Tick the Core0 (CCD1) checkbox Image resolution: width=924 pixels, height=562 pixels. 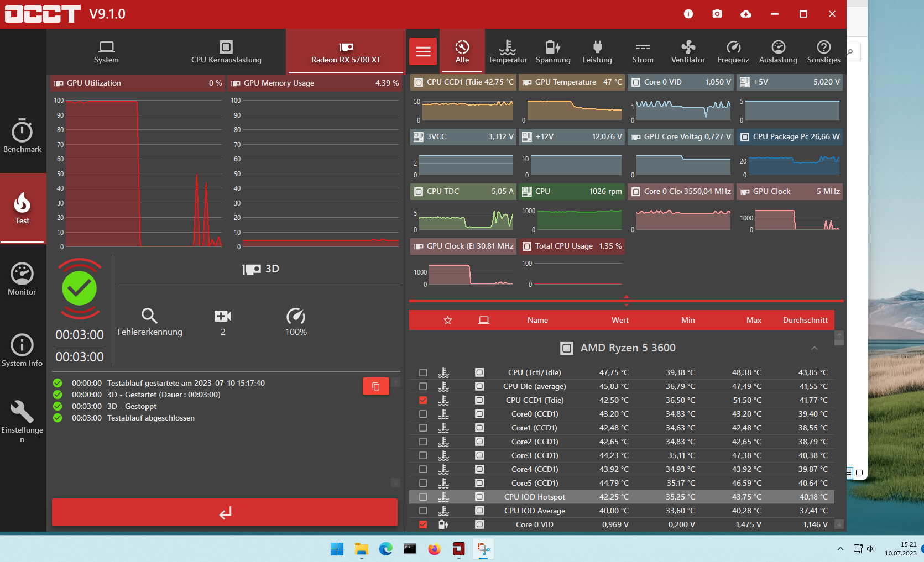pyautogui.click(x=423, y=414)
